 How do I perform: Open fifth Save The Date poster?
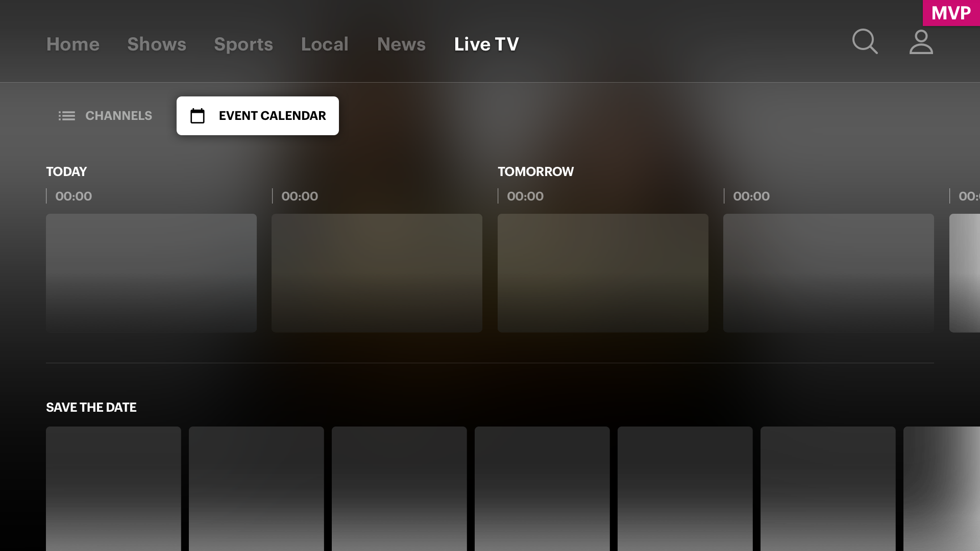(685, 489)
